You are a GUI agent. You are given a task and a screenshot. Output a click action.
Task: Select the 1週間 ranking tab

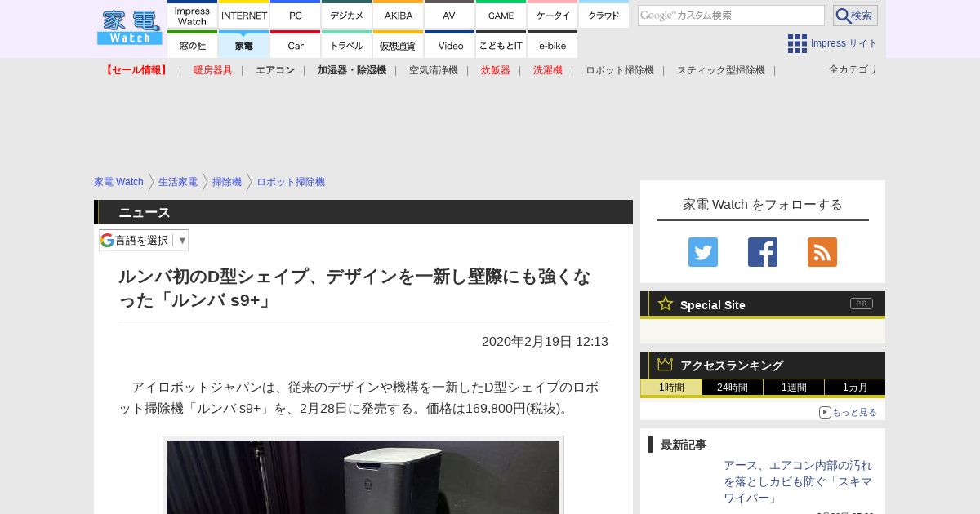[x=794, y=388]
